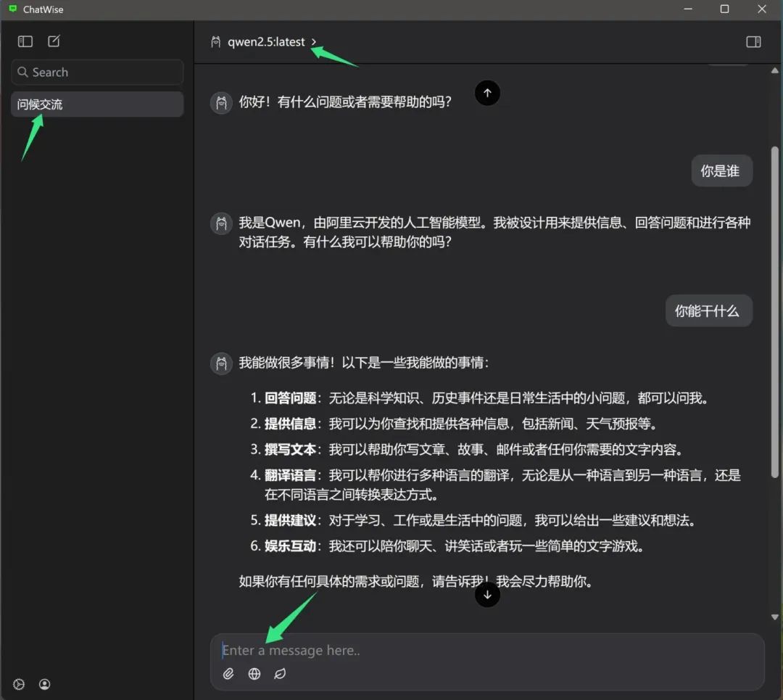The image size is (783, 700).
Task: Click the reply beginning 我是Qwen
Action: click(494, 232)
